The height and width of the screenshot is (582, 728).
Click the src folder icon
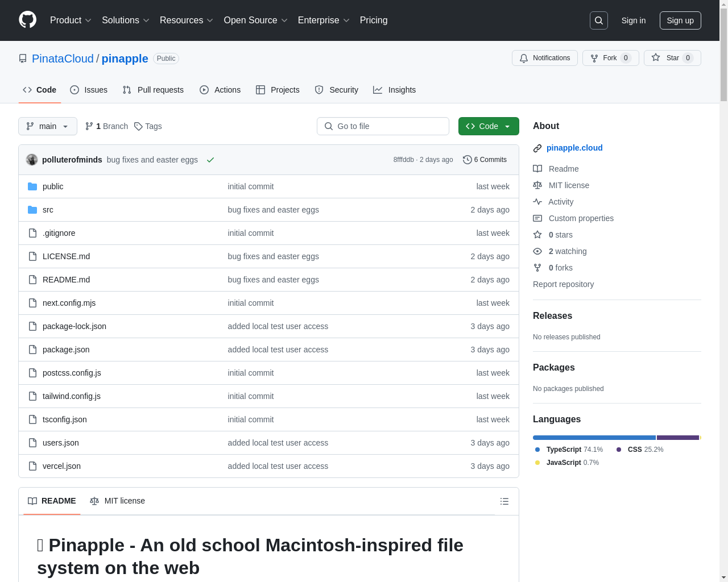click(x=32, y=210)
